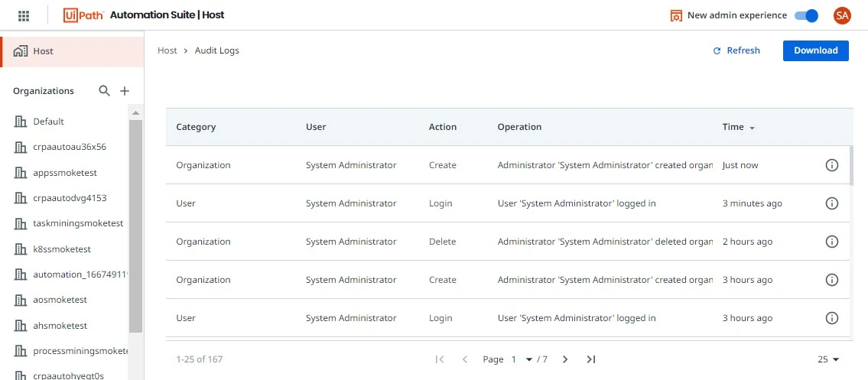Click the audit table scrollbar thumb

point(851,165)
